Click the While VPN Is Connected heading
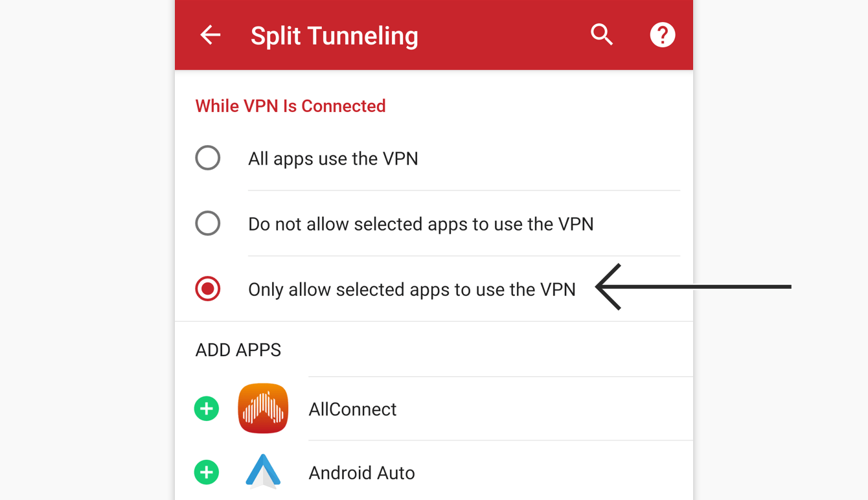This screenshot has height=500, width=868. coord(290,106)
